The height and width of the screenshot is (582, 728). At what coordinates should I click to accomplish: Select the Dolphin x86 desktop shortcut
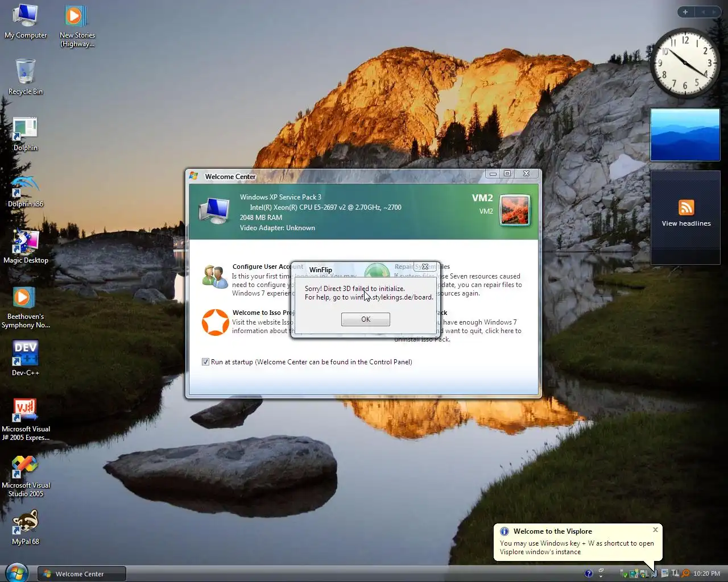click(x=26, y=190)
